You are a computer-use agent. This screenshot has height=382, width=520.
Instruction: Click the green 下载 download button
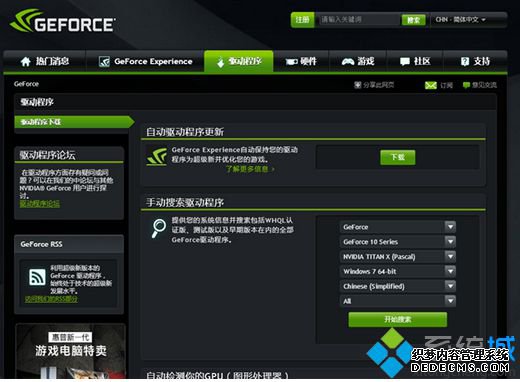pos(398,157)
